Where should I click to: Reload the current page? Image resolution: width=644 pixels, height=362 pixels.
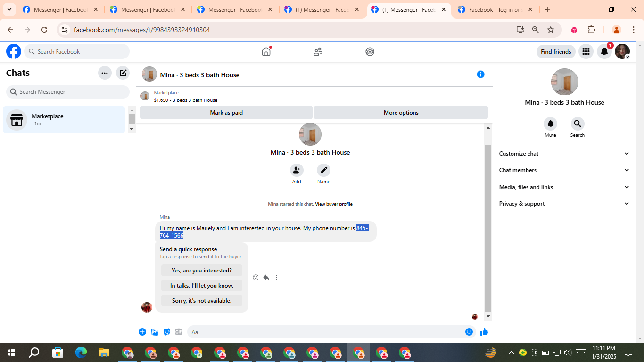(x=44, y=30)
